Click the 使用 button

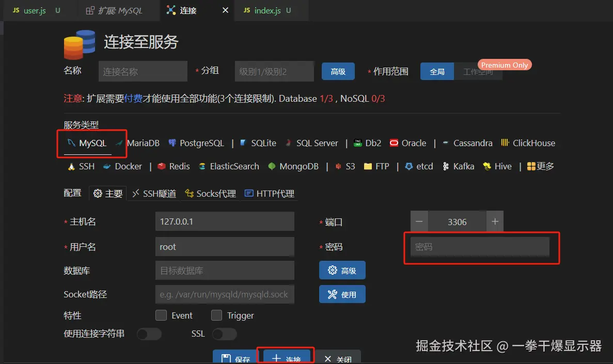pos(342,294)
